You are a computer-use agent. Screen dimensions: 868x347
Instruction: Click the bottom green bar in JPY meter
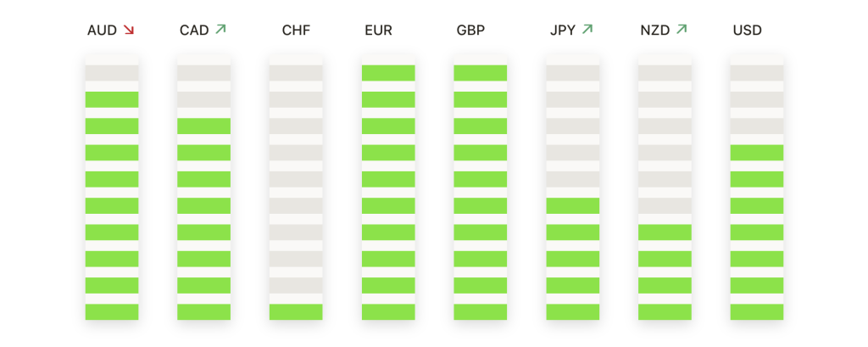[572, 312]
